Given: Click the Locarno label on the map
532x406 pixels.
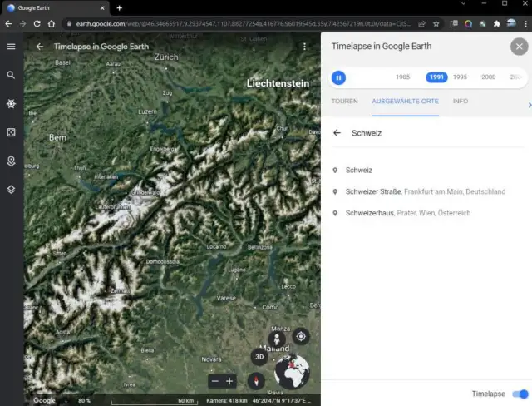Looking at the screenshot, I should pyautogui.click(x=216, y=247).
